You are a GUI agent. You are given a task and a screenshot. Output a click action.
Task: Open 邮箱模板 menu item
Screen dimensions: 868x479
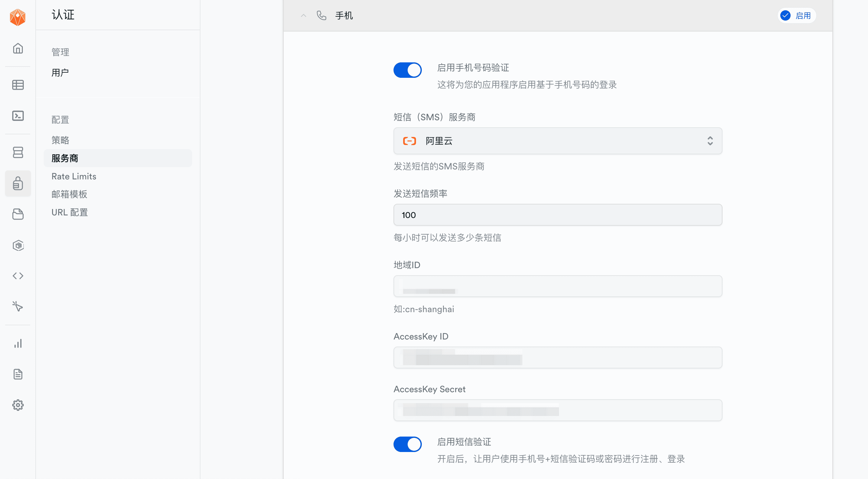pos(69,194)
